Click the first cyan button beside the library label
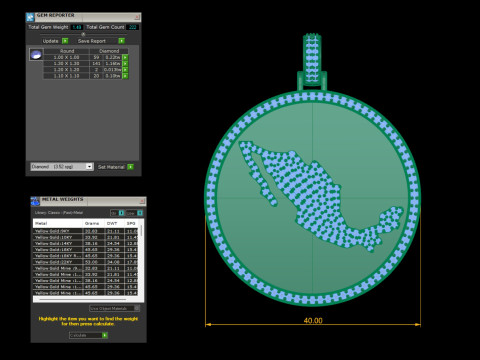Viewport: 480px width, 360px height. (121, 213)
